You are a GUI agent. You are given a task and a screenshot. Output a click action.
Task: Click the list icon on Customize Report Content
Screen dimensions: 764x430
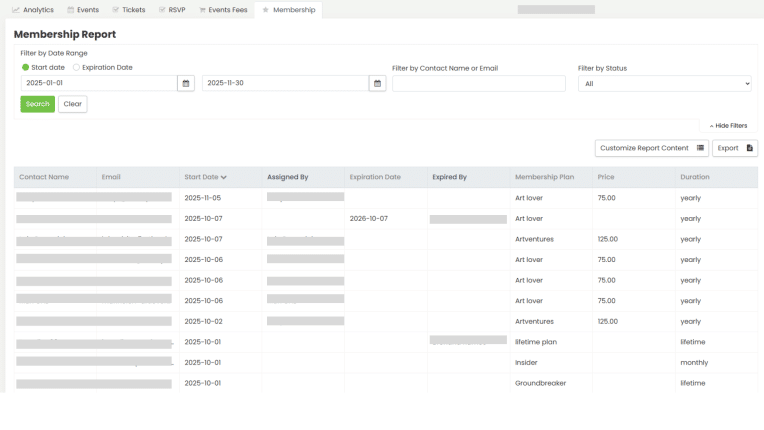point(701,148)
